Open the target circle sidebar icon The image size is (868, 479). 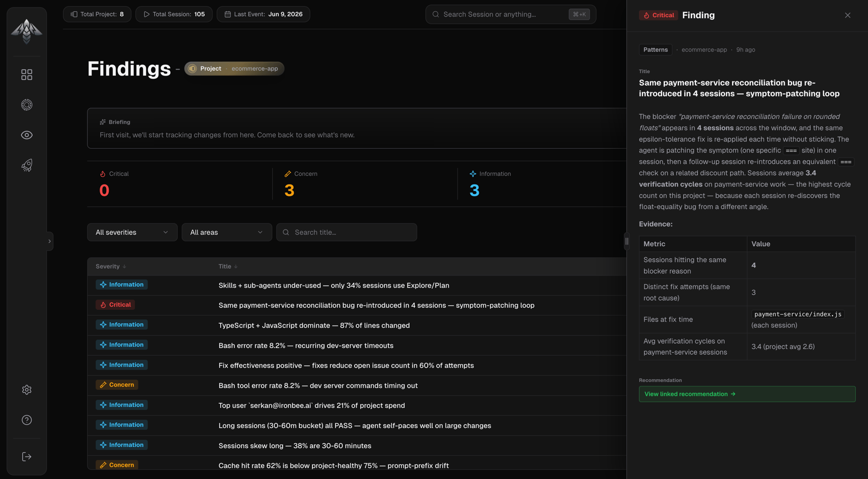tap(27, 105)
